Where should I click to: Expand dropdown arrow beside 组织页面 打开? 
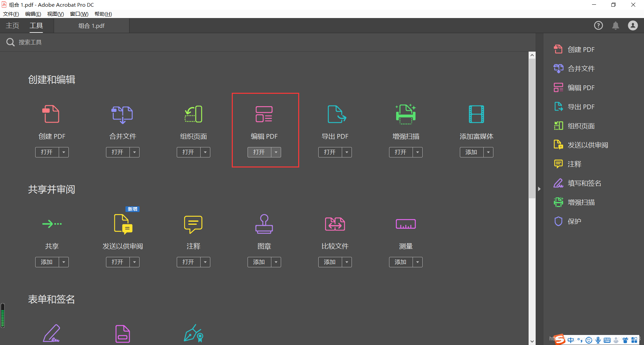205,152
